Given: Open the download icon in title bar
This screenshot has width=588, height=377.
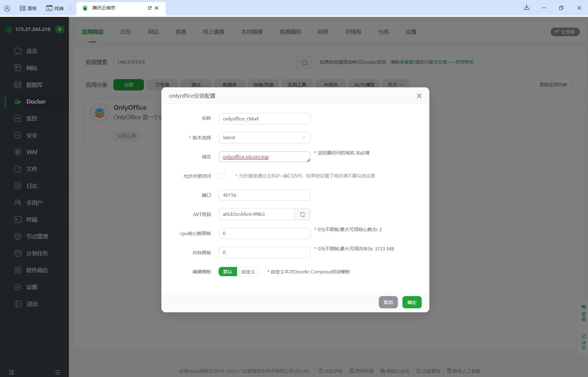Looking at the screenshot, I should (526, 7).
